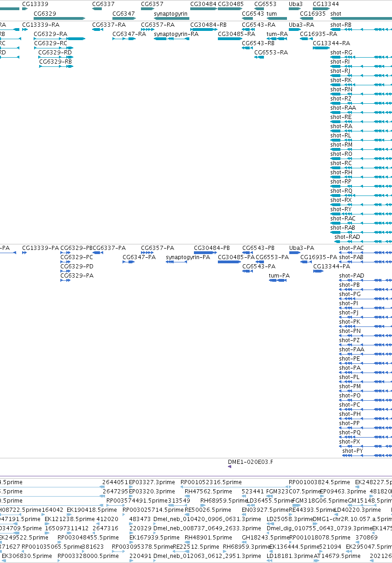Click the CG6337 gene label
This screenshot has height=563, width=392.
(103, 4)
